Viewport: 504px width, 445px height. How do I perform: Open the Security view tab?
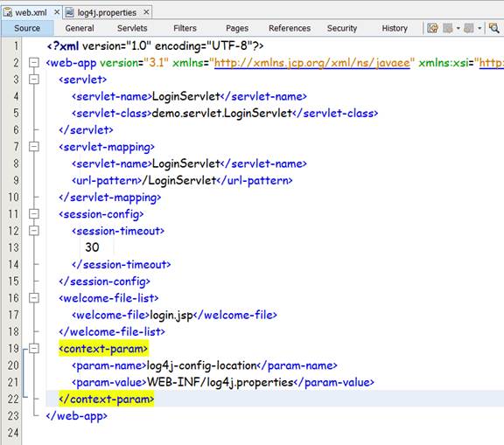(342, 28)
